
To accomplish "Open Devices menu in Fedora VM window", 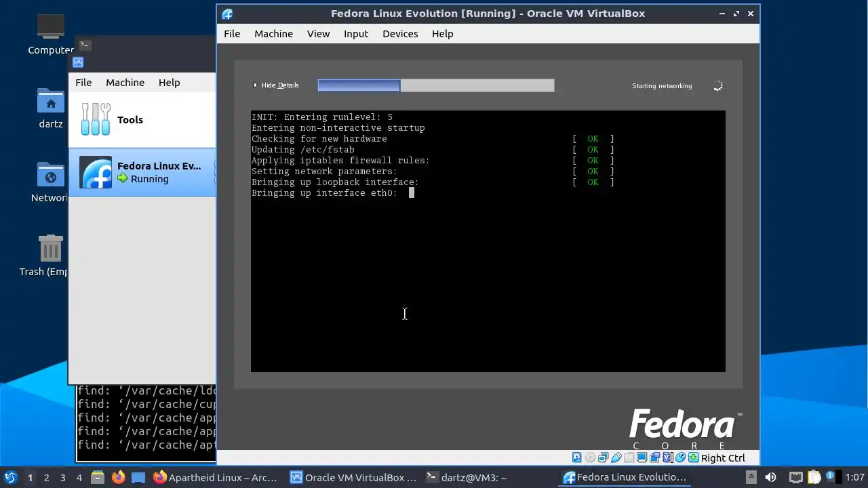I will (x=400, y=34).
